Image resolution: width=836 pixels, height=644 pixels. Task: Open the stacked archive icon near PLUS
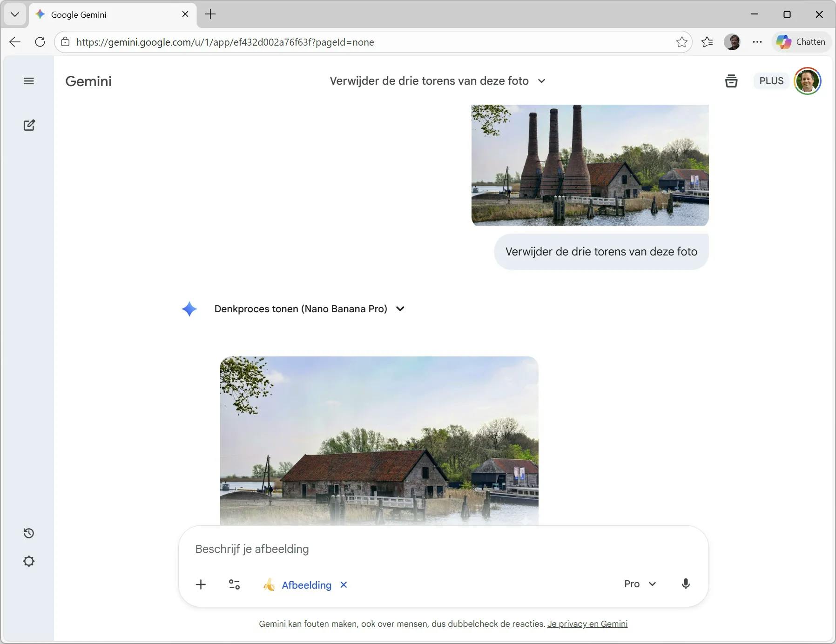coord(731,81)
